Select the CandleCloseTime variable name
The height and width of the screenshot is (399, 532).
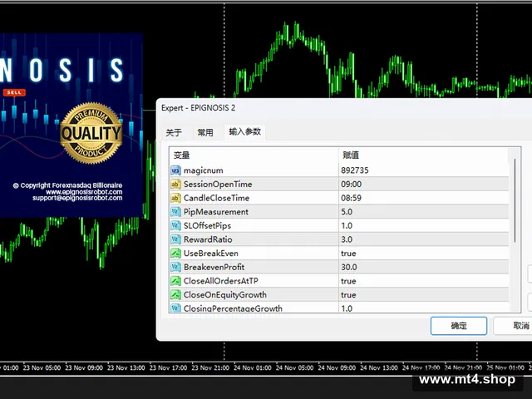(x=216, y=198)
